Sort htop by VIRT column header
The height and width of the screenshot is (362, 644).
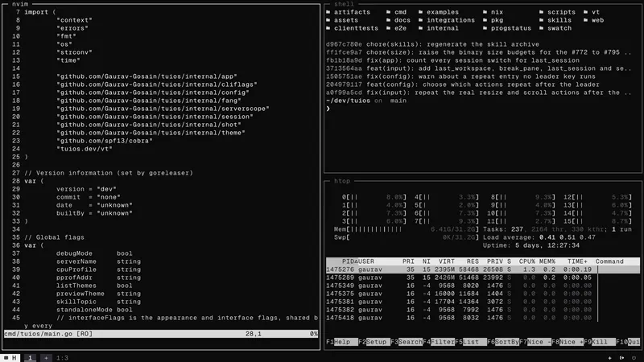click(447, 261)
